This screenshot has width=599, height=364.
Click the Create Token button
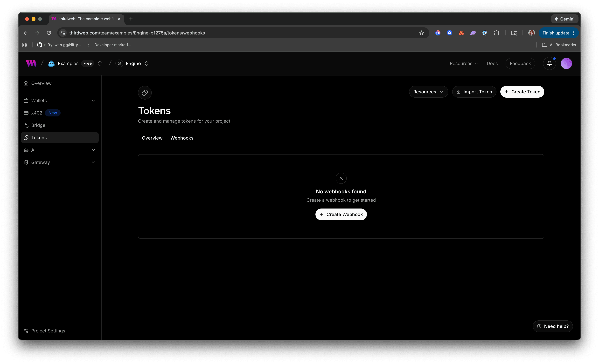[x=522, y=92]
